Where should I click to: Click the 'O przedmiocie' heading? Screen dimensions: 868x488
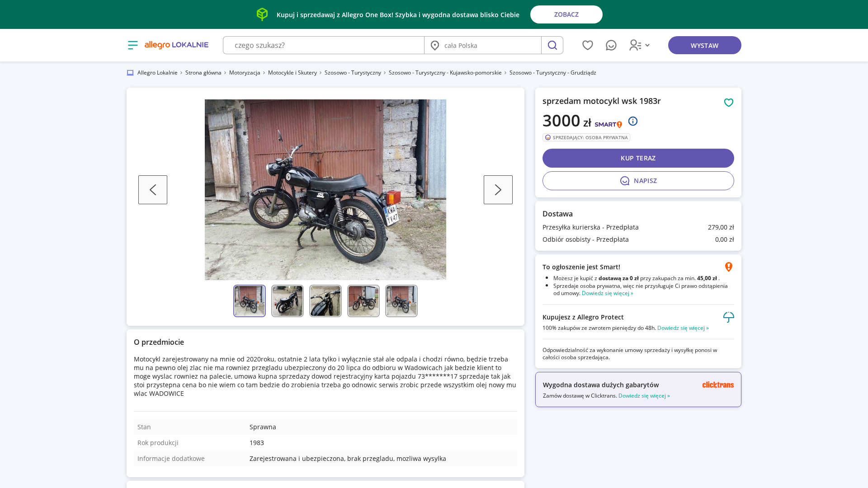tap(159, 342)
